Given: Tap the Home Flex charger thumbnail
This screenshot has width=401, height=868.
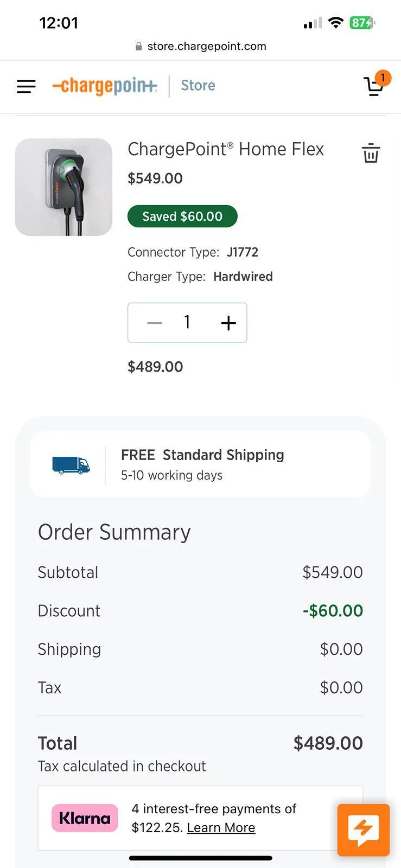Looking at the screenshot, I should (x=63, y=187).
